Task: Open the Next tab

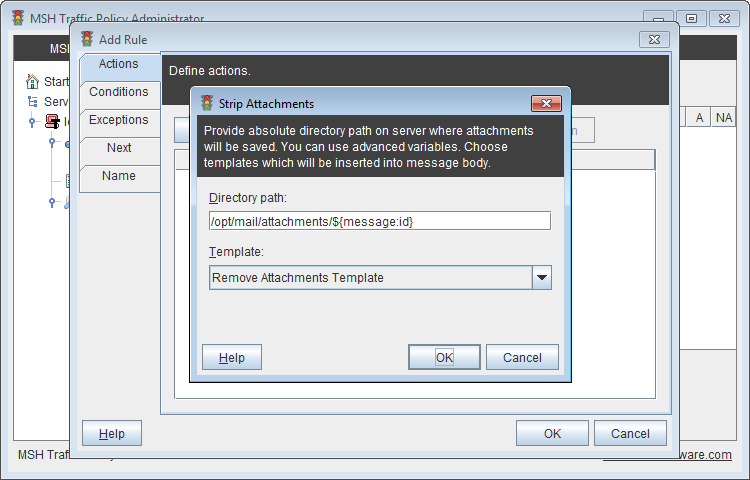Action: 119,148
